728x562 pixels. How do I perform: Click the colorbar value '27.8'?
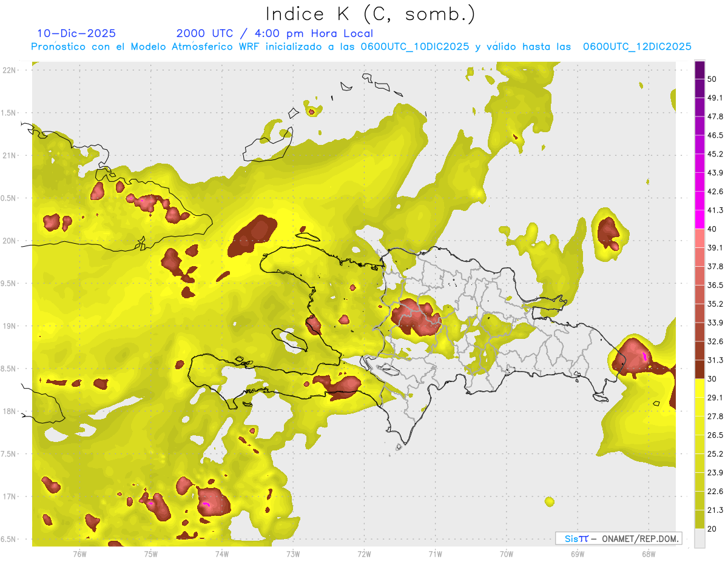pos(715,416)
